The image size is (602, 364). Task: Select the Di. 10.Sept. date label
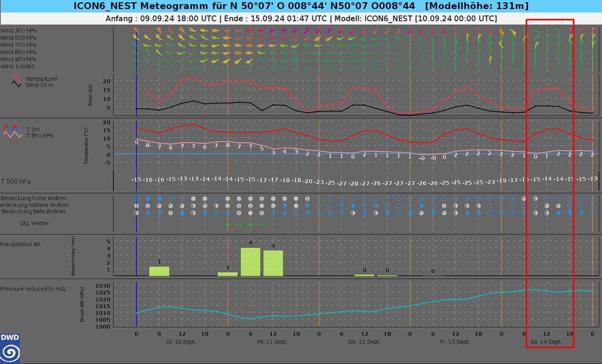click(181, 342)
